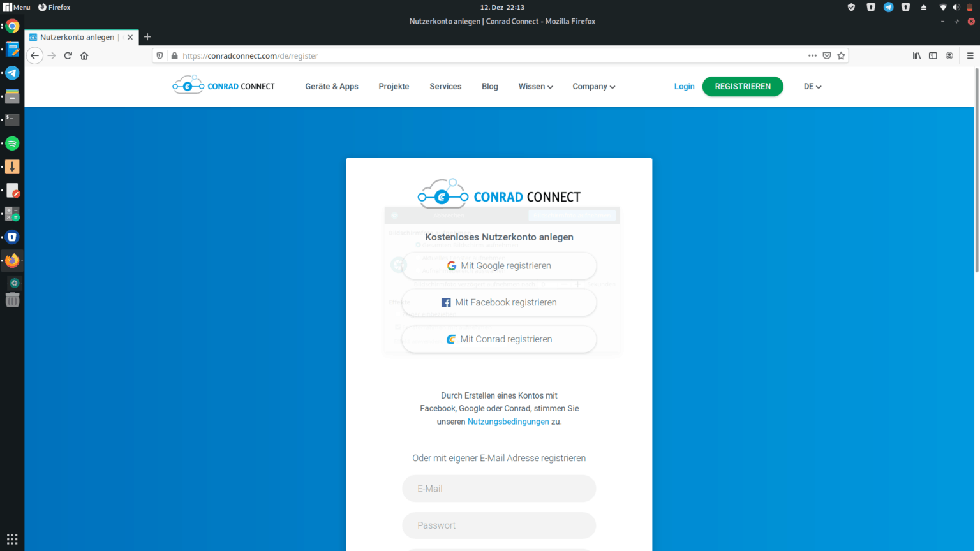Viewport: 980px width, 551px height.
Task: Expand the Wissen dropdown
Action: pos(535,86)
